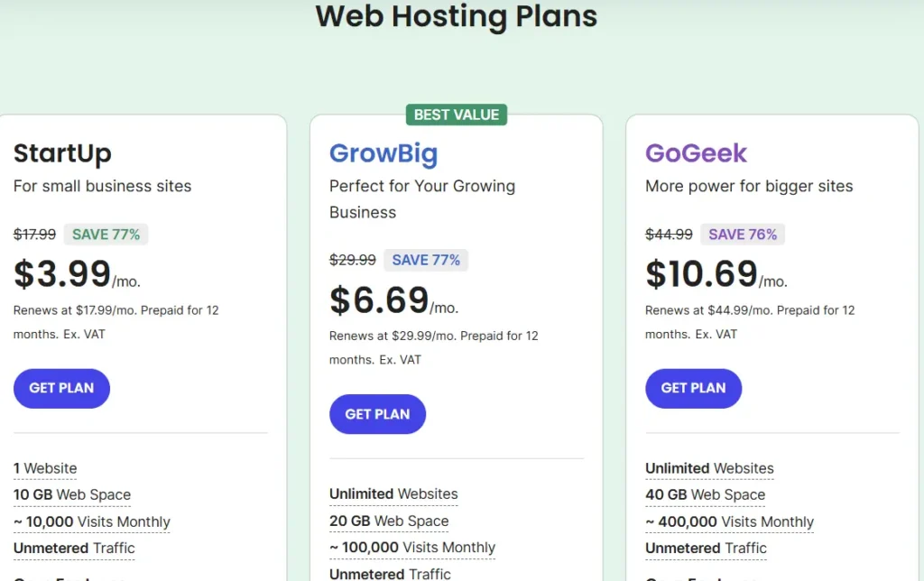924x581 pixels.
Task: Click the GET PLAN button under GrowBig
Action: tap(377, 414)
